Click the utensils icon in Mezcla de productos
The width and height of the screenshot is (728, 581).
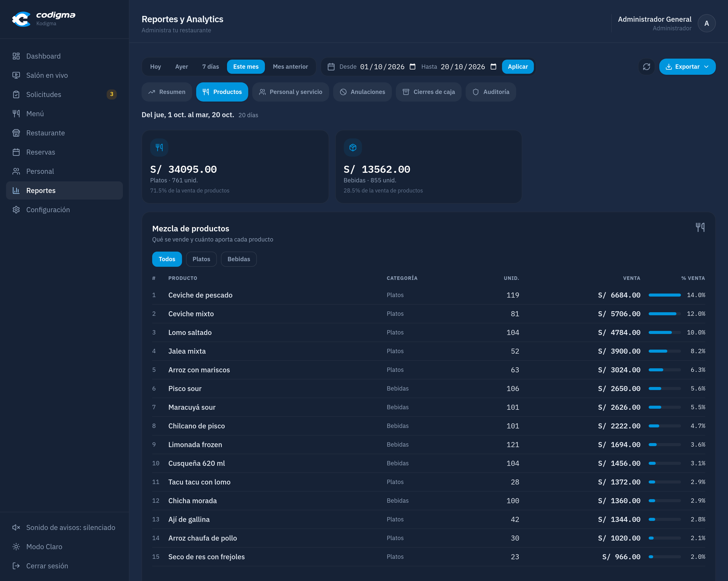click(700, 227)
